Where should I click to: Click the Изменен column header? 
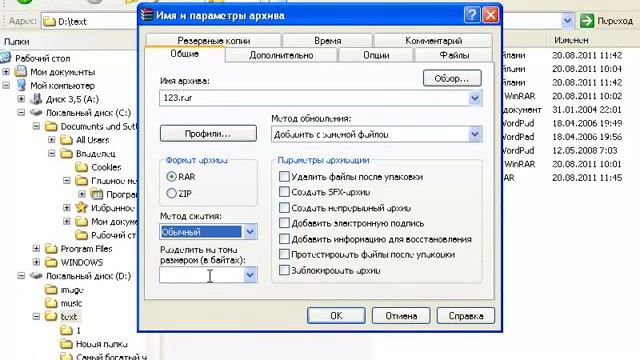pyautogui.click(x=571, y=40)
